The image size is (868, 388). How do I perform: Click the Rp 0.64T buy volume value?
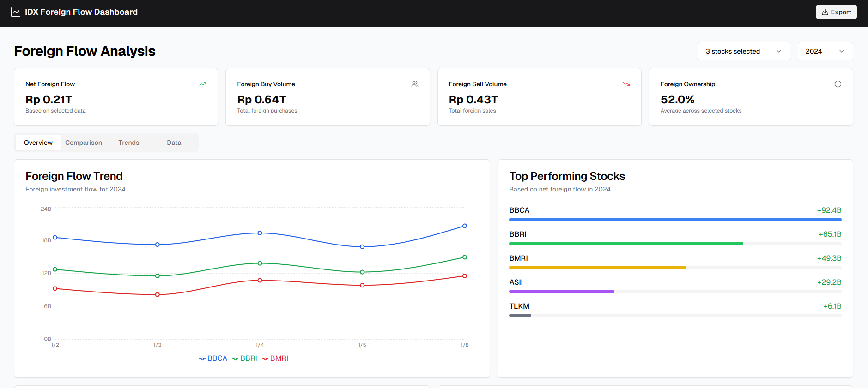pyautogui.click(x=261, y=100)
